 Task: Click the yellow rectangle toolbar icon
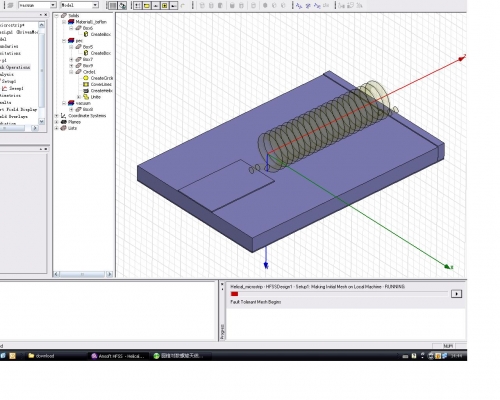[x=147, y=5]
